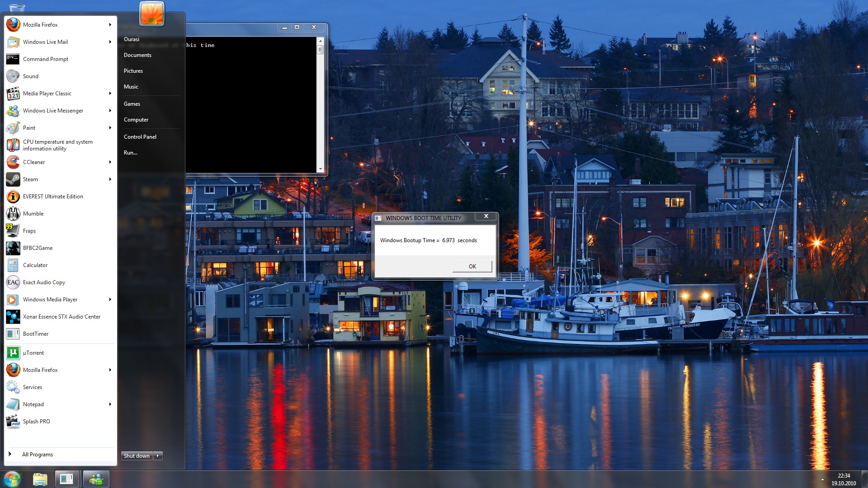The width and height of the screenshot is (868, 488).
Task: Switch to BootTimer taskbar button
Action: (x=67, y=479)
